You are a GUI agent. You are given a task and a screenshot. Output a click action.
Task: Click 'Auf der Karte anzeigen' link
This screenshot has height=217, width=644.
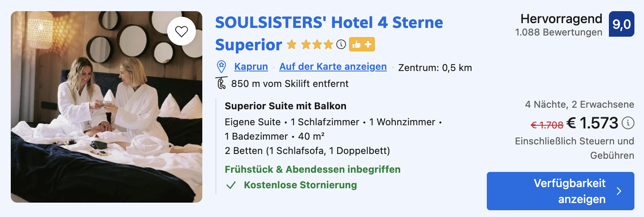click(333, 67)
